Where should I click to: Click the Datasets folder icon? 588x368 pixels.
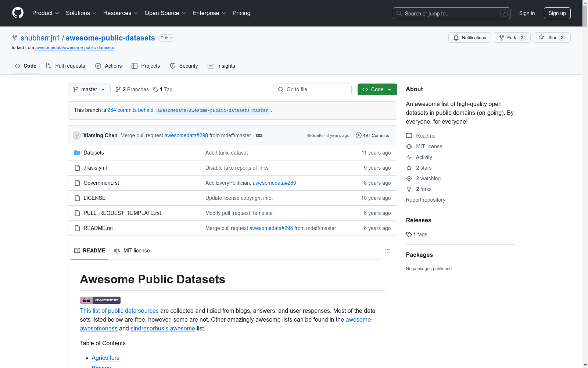tap(77, 153)
